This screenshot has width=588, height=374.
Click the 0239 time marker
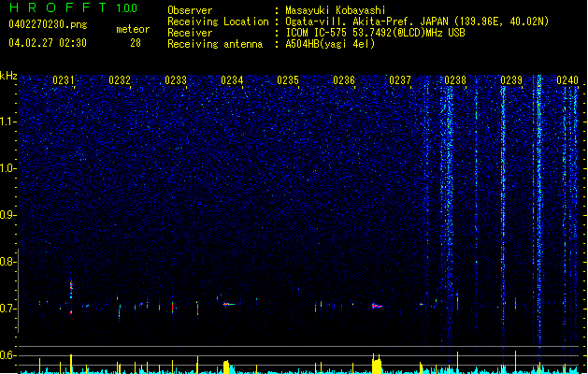pyautogui.click(x=511, y=80)
